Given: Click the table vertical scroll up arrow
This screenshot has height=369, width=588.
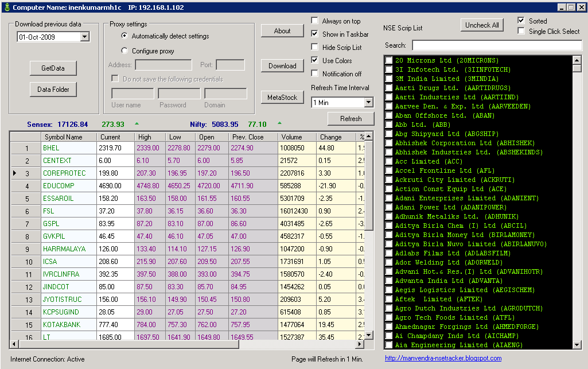Looking at the screenshot, I should [369, 136].
